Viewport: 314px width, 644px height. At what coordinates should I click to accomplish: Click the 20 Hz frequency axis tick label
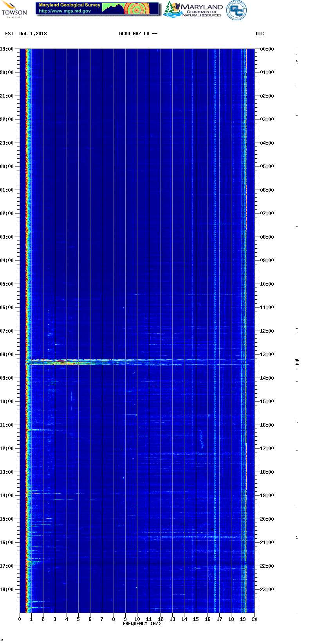coord(254,619)
